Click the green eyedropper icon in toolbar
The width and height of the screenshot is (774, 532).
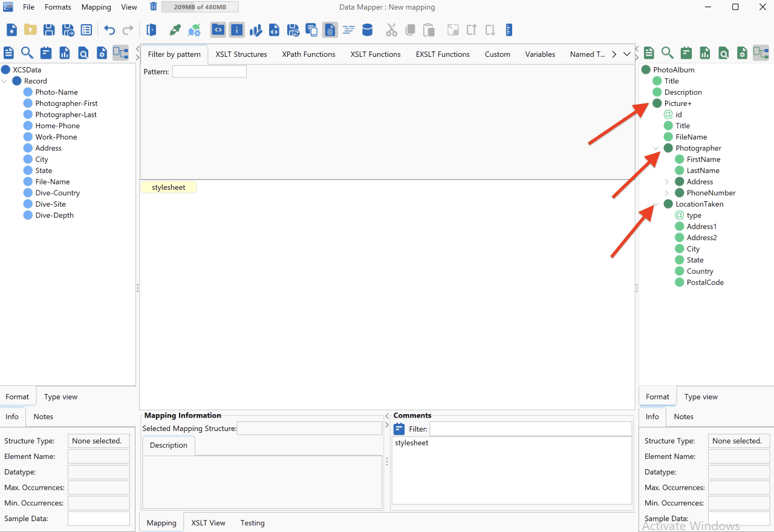[175, 30]
